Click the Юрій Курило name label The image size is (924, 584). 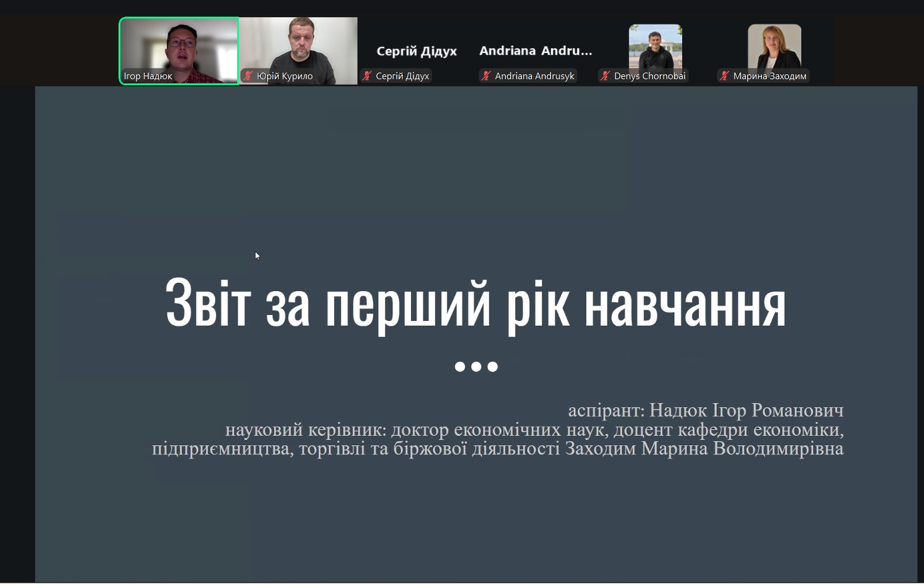pos(285,76)
